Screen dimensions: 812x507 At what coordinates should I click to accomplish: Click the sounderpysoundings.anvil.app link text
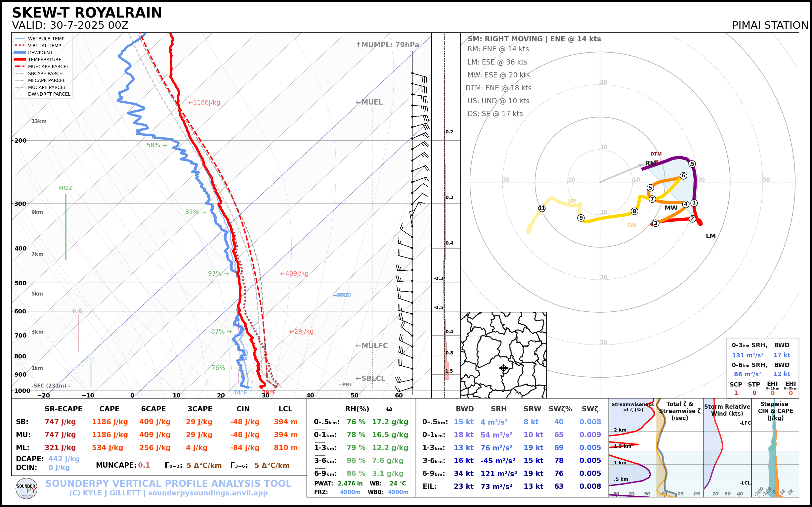pyautogui.click(x=208, y=493)
